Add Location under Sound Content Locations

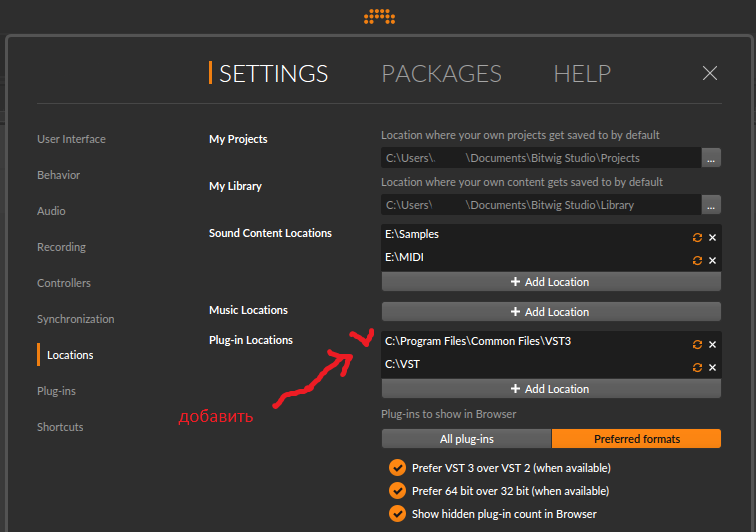[x=551, y=282]
